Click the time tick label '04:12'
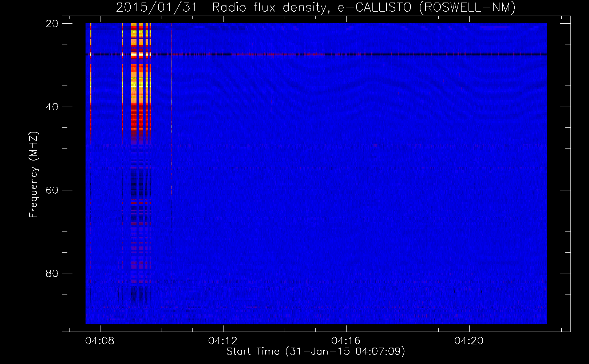The image size is (589, 364). coord(223,341)
